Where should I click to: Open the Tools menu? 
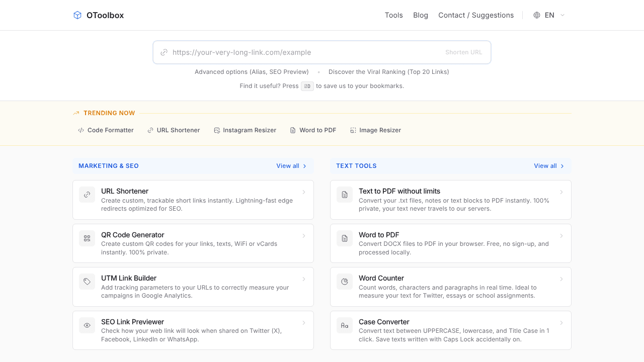tap(394, 15)
